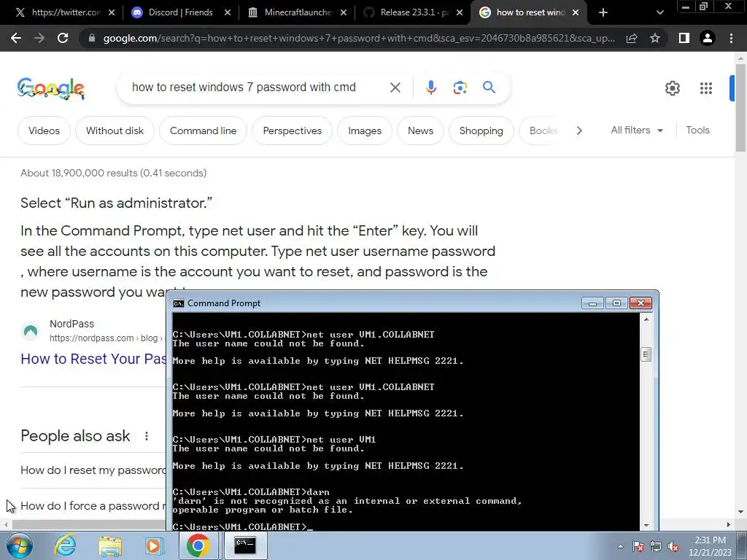Show more search filter chips arrow

pos(578,131)
